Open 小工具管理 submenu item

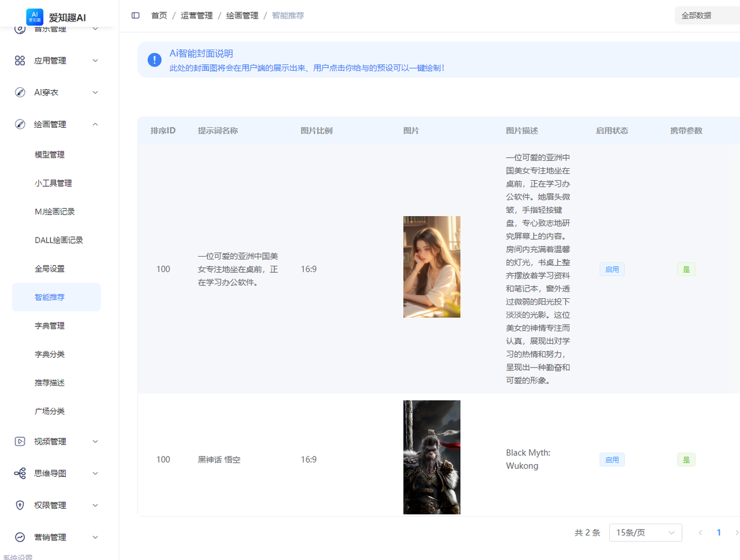coord(57,183)
